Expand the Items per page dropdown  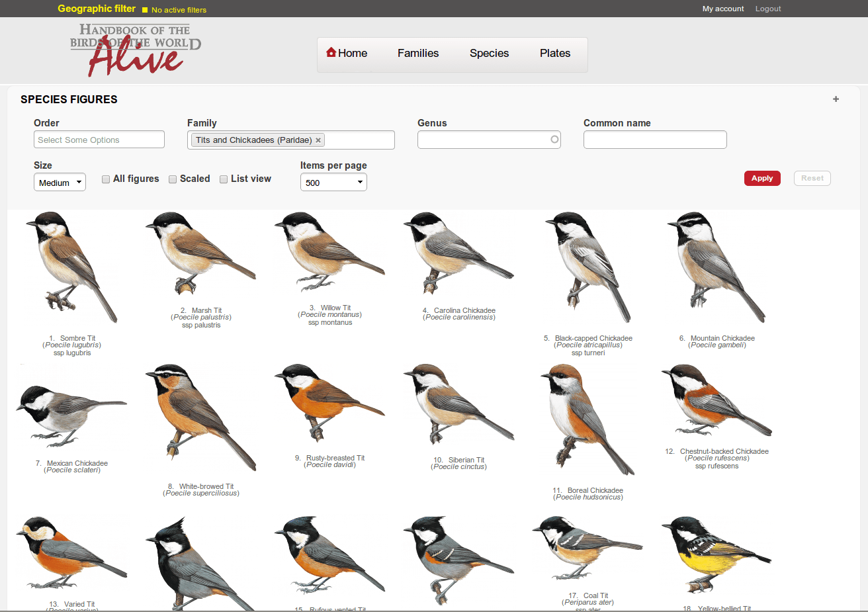(333, 183)
